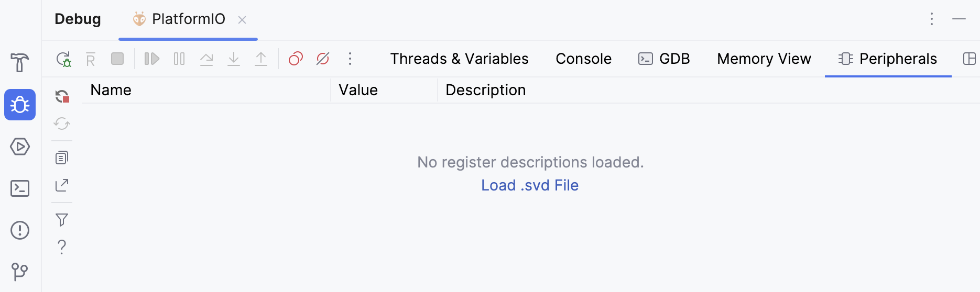Open the View Breakpoints dialog
This screenshot has height=292, width=980.
click(x=296, y=59)
